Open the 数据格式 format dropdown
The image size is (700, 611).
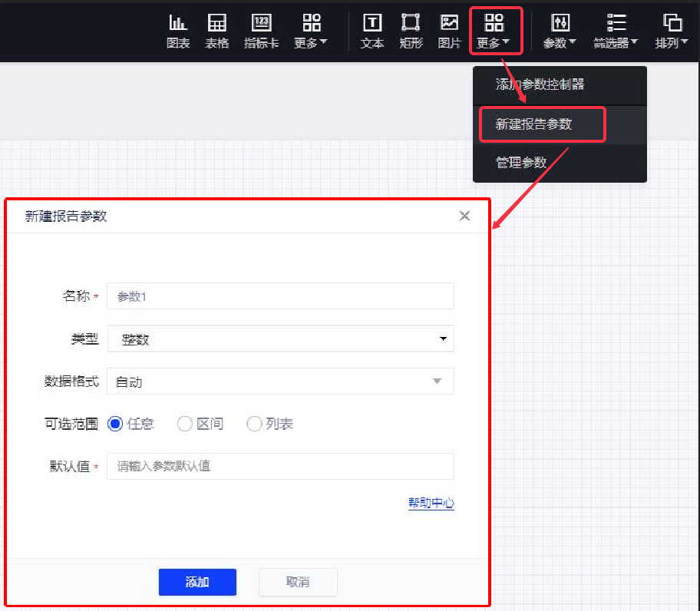pyautogui.click(x=280, y=381)
